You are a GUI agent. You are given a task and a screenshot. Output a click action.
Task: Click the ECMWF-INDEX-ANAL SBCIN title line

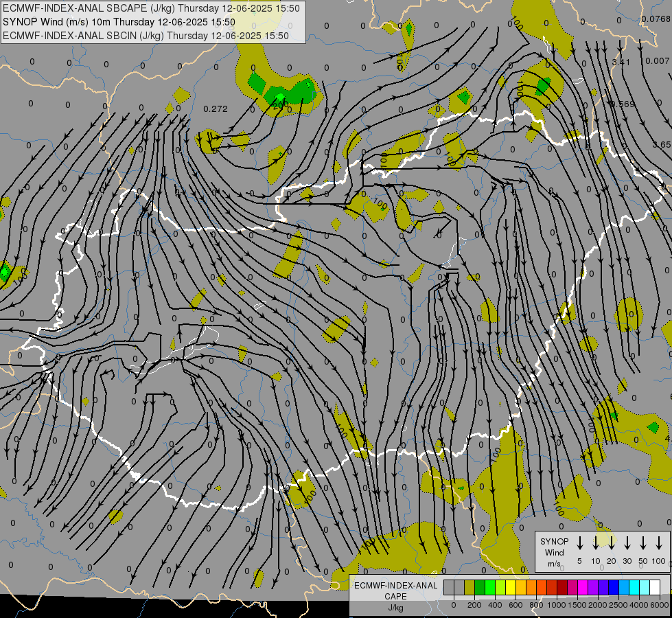click(146, 36)
